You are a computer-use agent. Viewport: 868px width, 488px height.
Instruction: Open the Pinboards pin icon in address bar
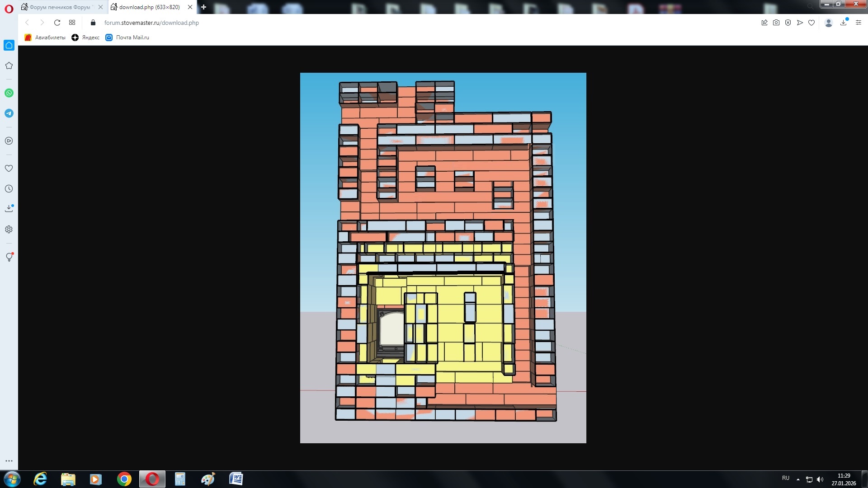click(764, 23)
